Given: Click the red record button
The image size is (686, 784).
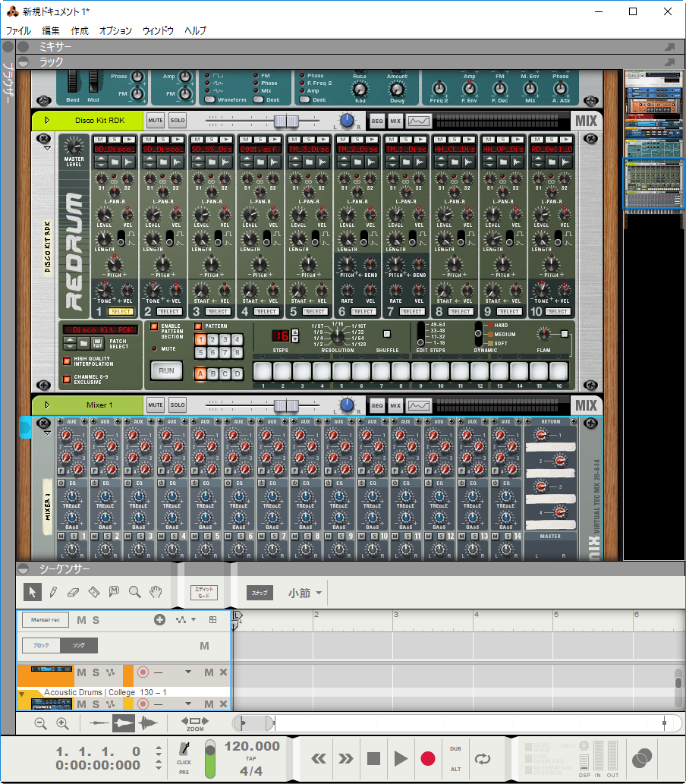Looking at the screenshot, I should pos(427,758).
